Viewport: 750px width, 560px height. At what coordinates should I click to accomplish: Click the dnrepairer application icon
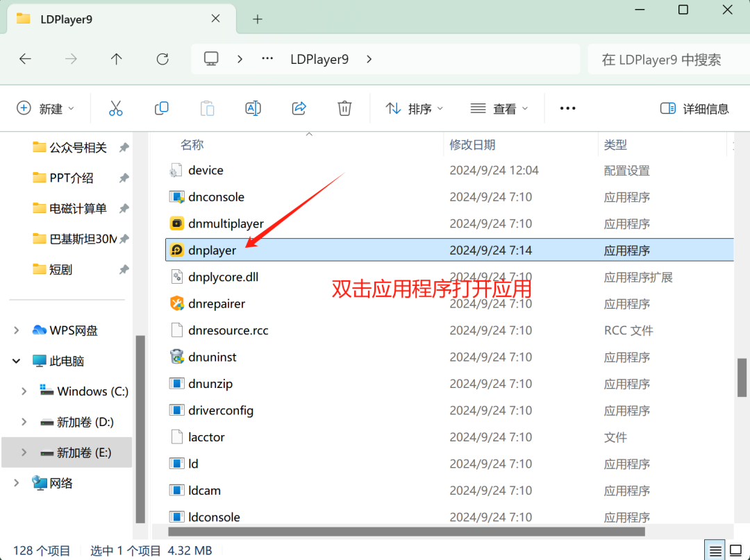coord(177,303)
